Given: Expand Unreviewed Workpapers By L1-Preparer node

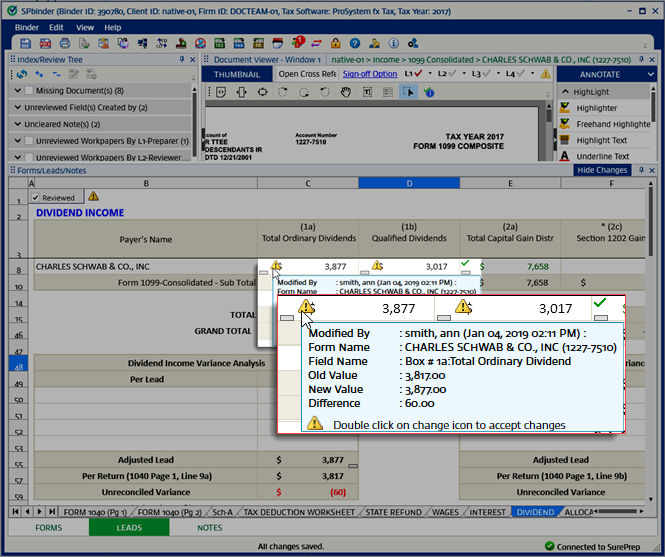Looking at the screenshot, I should [16, 141].
